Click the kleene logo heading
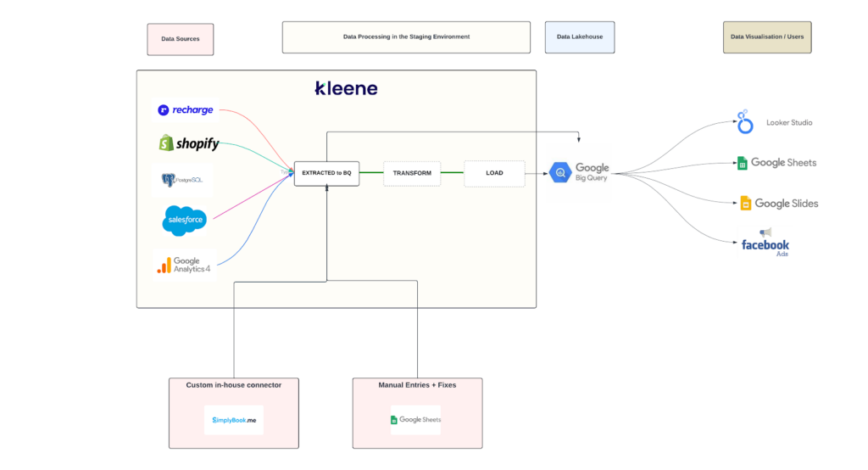868x470 pixels. click(346, 88)
